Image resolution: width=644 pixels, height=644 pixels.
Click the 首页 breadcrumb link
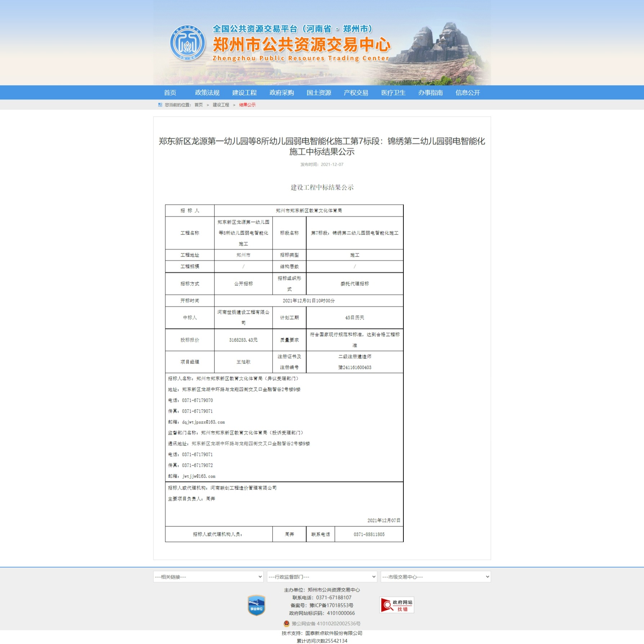pos(198,105)
